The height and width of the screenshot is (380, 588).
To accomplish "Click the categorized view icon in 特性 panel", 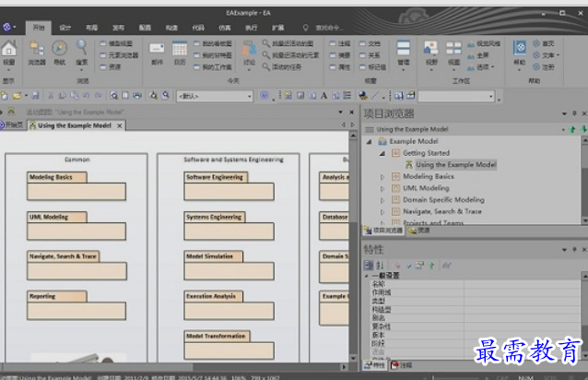I will 369,266.
